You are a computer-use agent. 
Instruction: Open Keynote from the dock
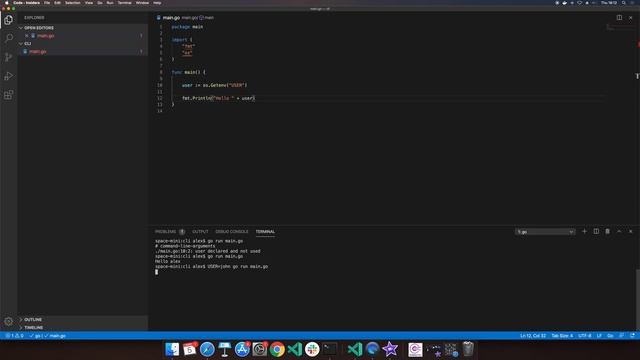coord(224,349)
